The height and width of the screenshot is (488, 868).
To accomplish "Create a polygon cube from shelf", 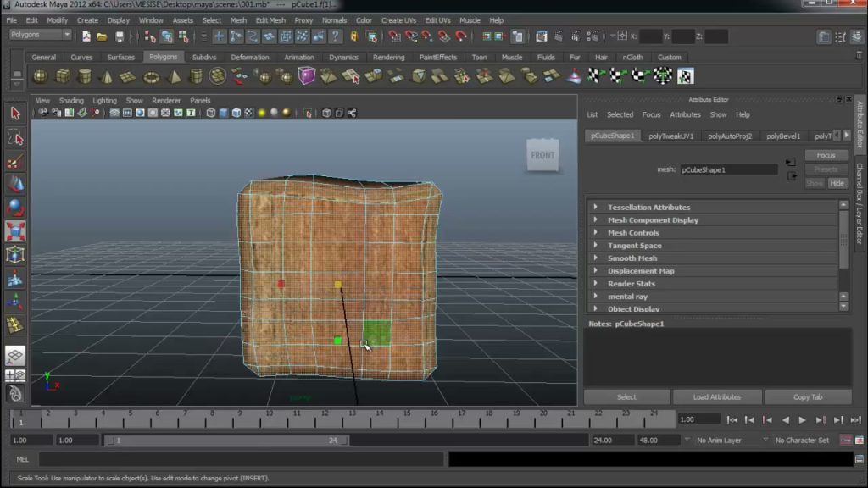I will tap(63, 75).
